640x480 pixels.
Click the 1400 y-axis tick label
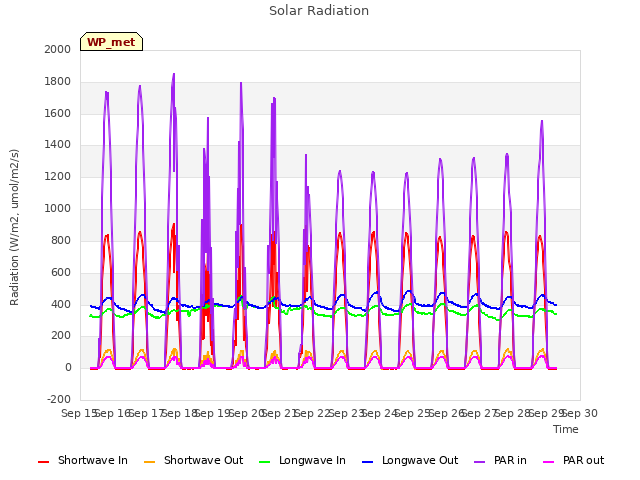click(58, 144)
